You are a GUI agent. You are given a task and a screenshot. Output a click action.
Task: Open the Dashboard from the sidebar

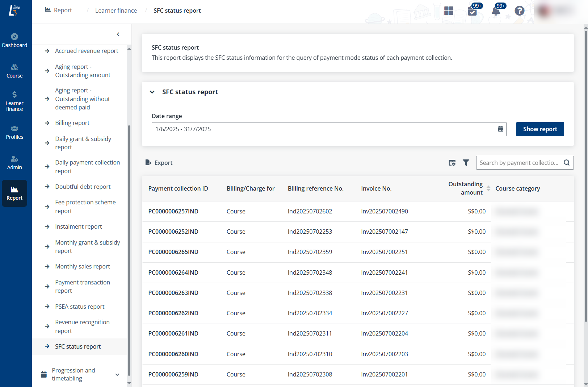coord(14,40)
